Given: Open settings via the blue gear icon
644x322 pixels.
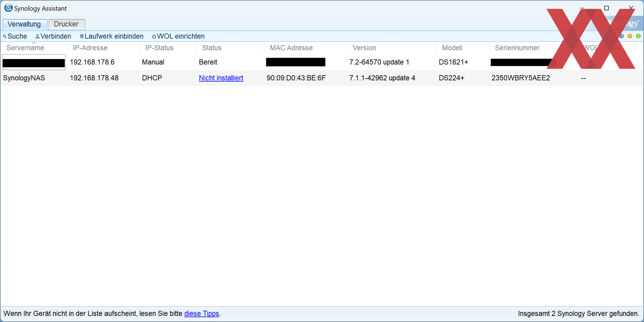Looking at the screenshot, I should (622, 36).
